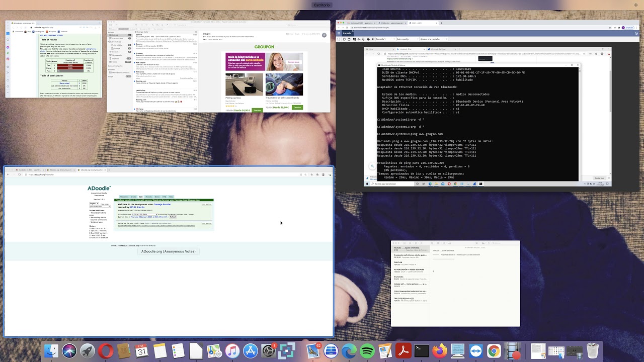644x362 pixels.
Task: Open Finder from the Dock
Action: [x=51, y=351]
